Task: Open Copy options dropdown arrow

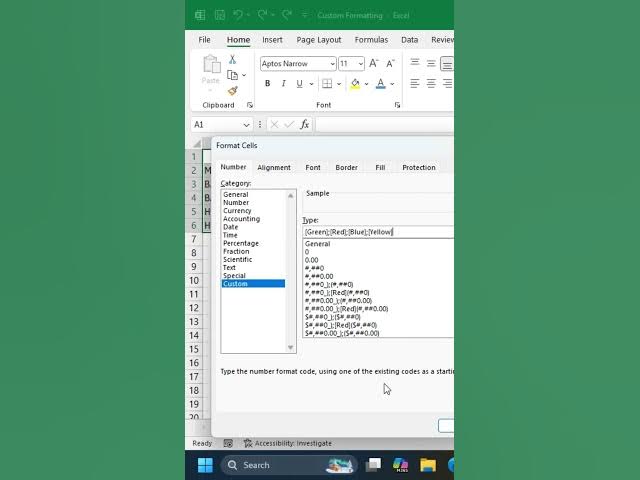Action: [x=244, y=75]
